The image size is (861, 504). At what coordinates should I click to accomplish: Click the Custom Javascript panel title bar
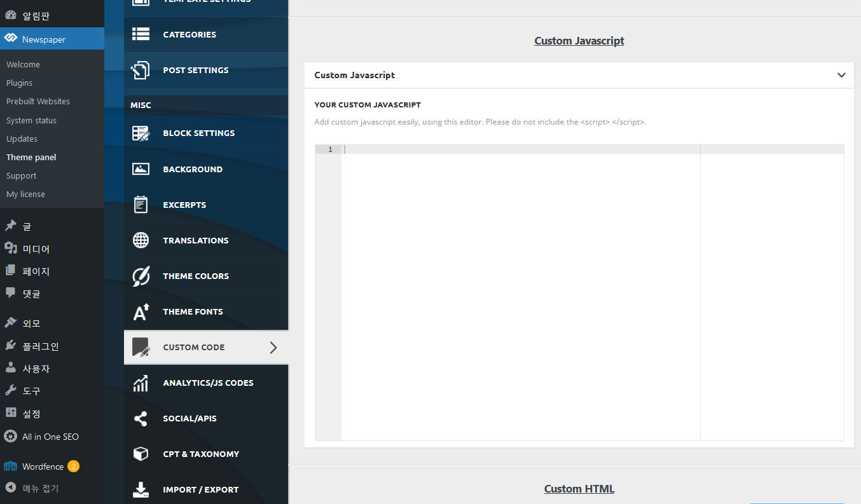point(579,75)
